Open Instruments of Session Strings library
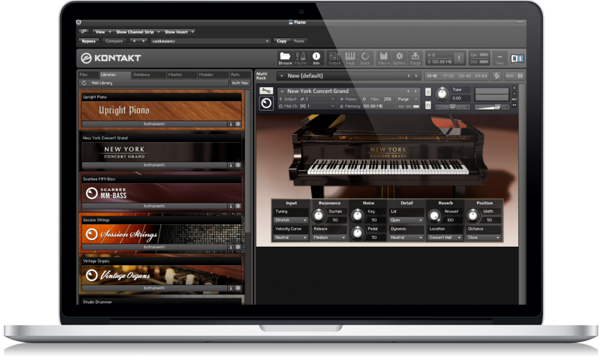 pyautogui.click(x=154, y=247)
